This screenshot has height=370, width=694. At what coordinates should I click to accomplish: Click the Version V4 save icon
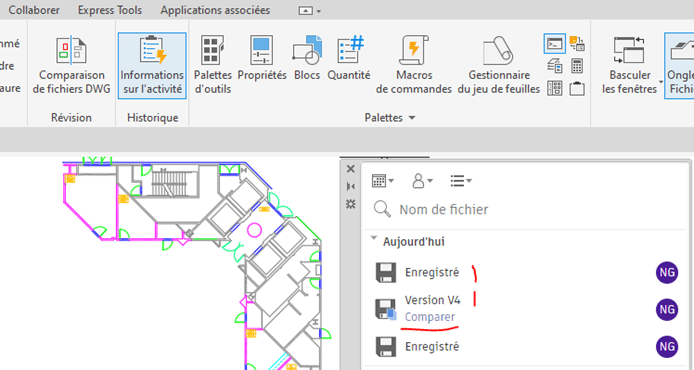[386, 309]
